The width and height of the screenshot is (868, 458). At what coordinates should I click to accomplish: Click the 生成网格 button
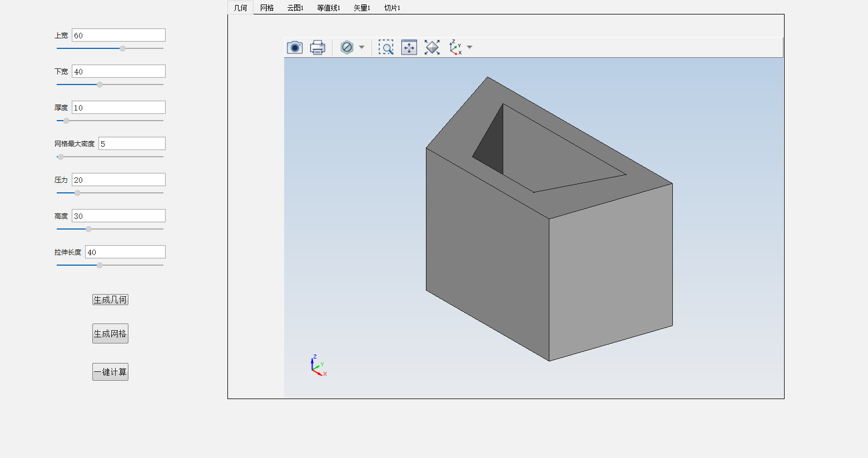110,333
